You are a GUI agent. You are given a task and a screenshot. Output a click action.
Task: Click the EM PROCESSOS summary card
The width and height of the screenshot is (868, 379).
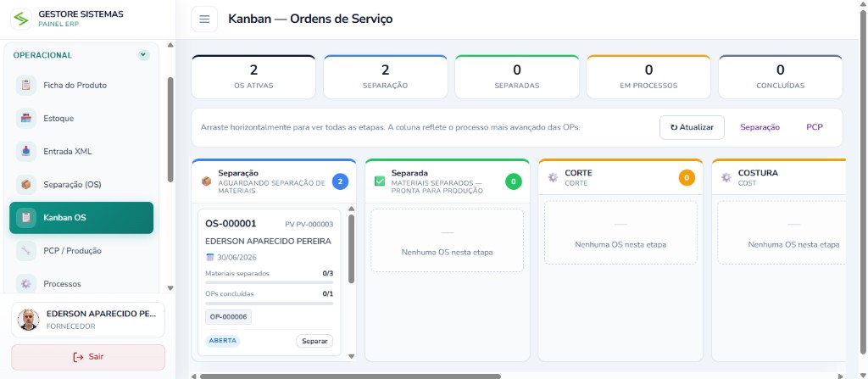648,77
